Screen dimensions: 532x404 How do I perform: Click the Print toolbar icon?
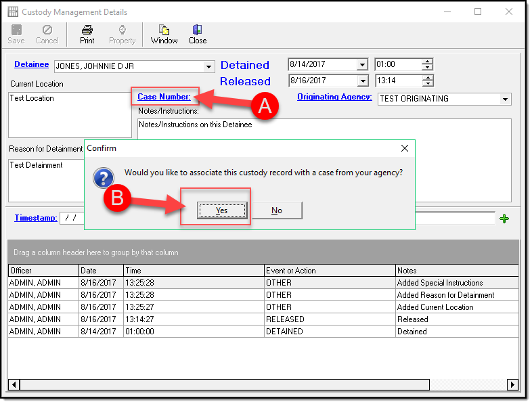click(x=87, y=30)
